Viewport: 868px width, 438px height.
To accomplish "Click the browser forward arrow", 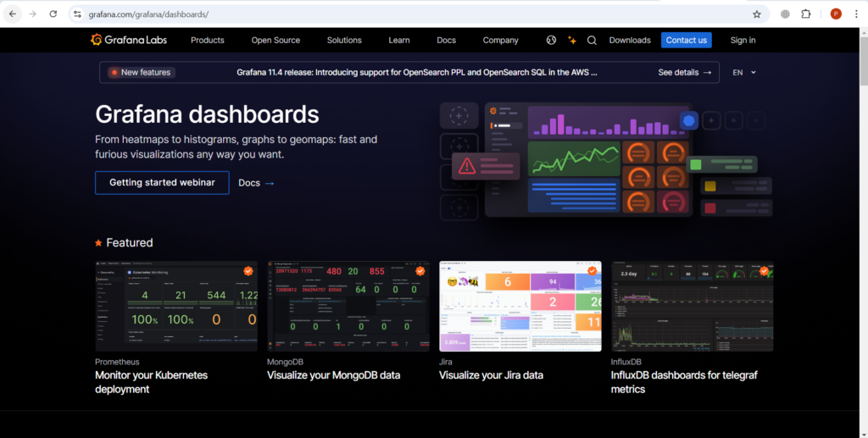I will 33,14.
